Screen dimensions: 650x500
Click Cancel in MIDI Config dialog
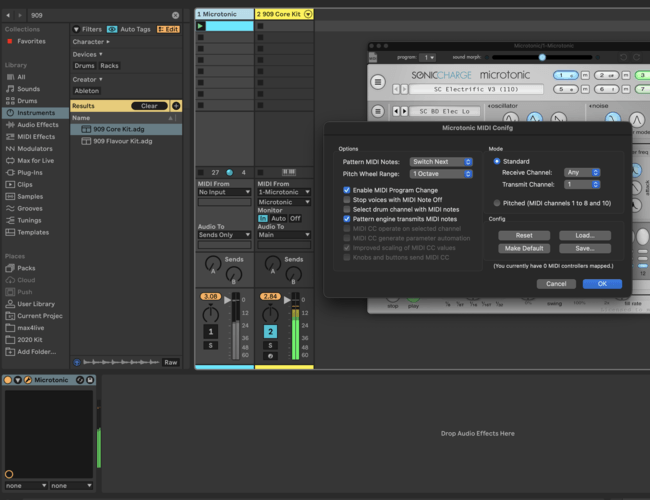click(556, 284)
